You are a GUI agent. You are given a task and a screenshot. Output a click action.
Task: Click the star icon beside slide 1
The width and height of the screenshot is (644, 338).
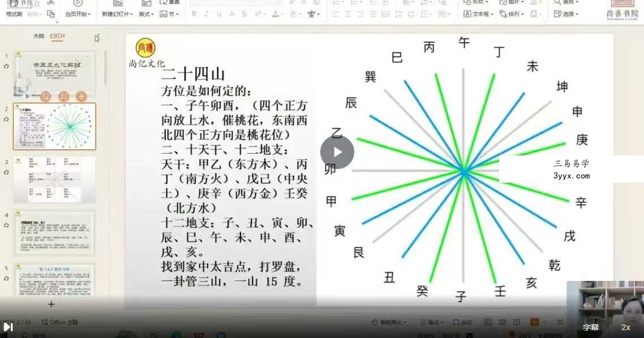pyautogui.click(x=6, y=66)
